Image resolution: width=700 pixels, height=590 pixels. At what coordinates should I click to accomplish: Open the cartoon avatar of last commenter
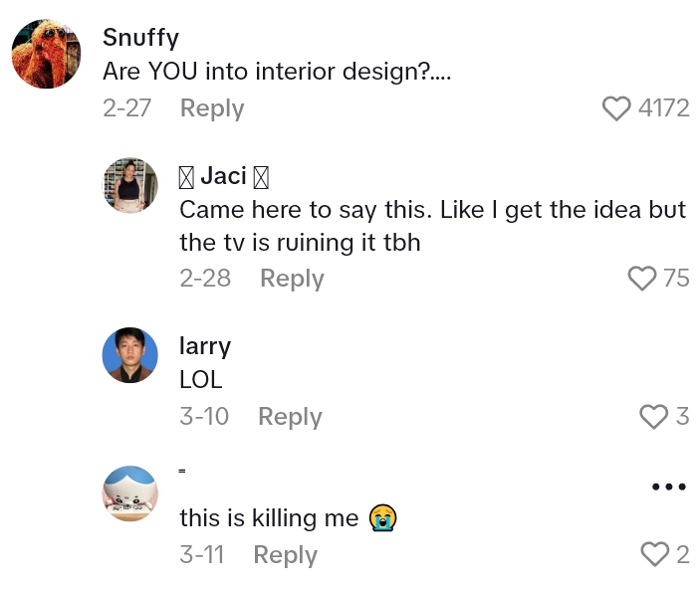[x=130, y=493]
